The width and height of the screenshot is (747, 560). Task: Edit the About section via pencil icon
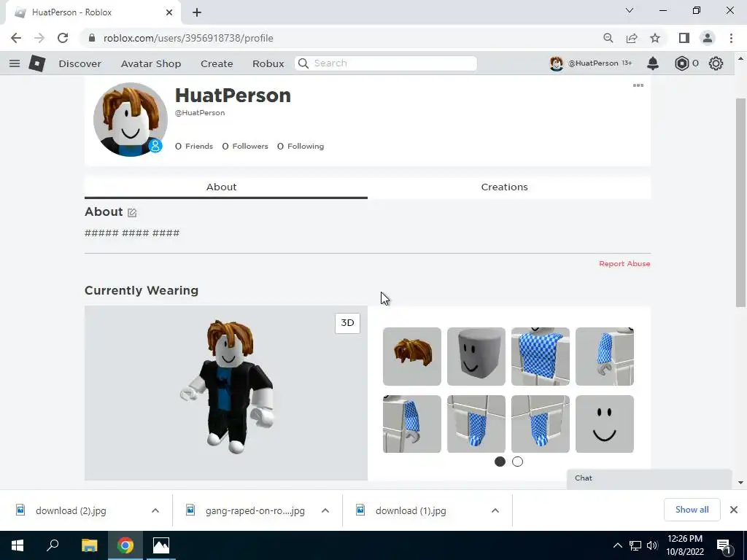(132, 213)
